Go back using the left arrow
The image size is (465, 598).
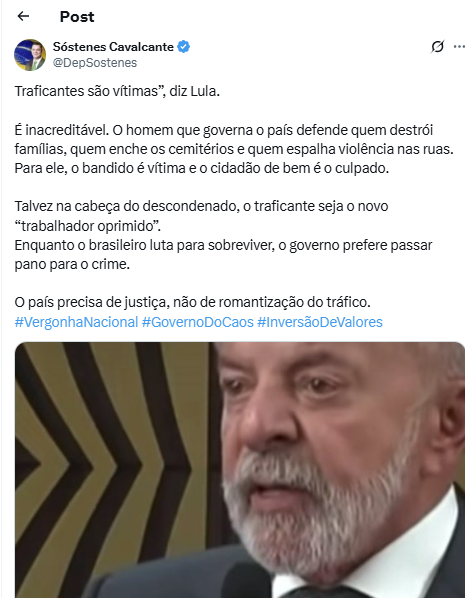click(23, 16)
